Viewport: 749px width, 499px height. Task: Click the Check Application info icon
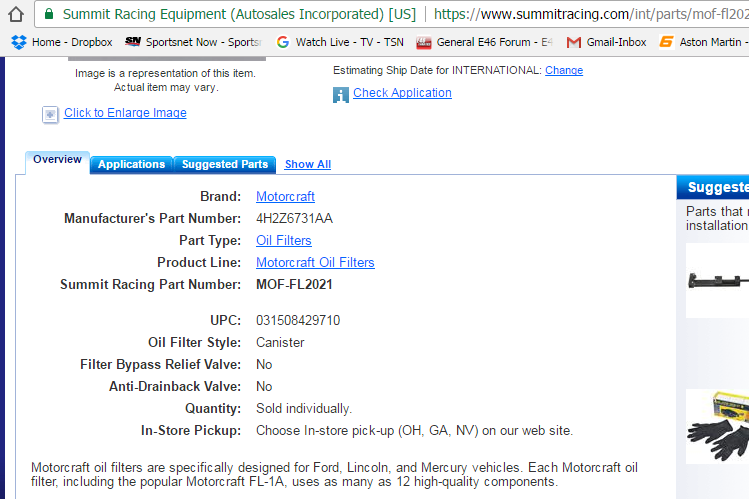[x=341, y=94]
